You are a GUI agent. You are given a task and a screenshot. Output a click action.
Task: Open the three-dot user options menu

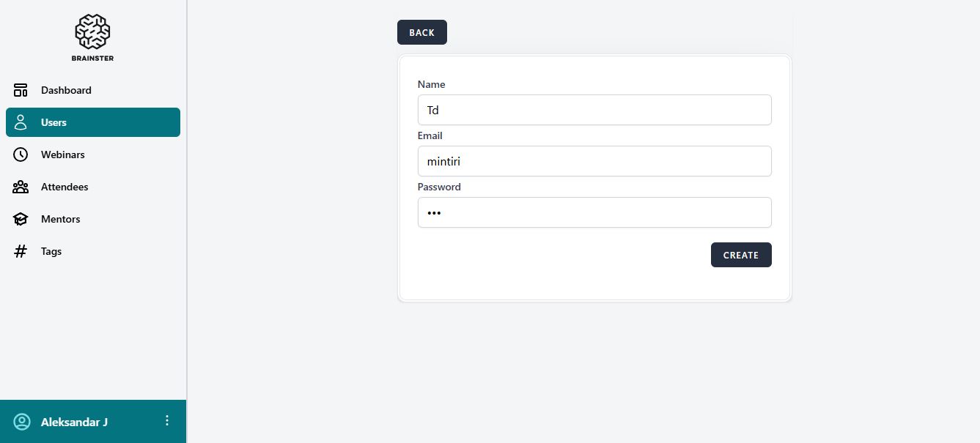(167, 420)
